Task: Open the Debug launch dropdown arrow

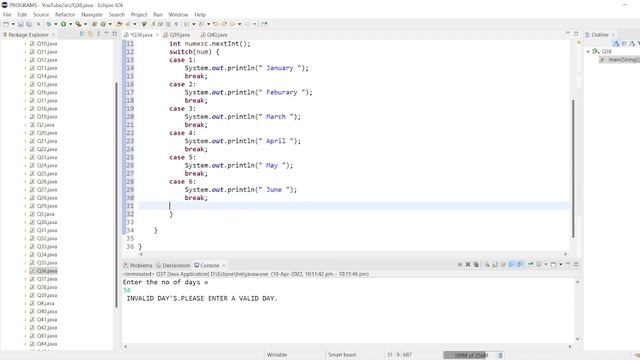Action: pos(56,24)
